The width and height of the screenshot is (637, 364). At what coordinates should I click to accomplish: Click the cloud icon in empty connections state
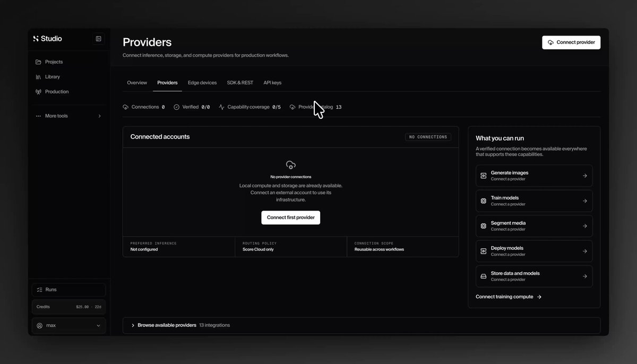point(290,165)
